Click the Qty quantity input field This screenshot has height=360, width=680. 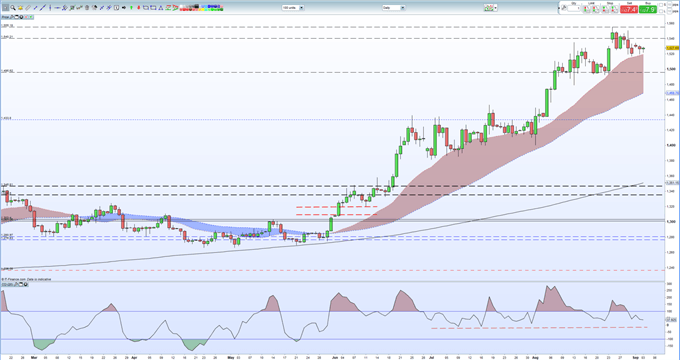pos(574,8)
